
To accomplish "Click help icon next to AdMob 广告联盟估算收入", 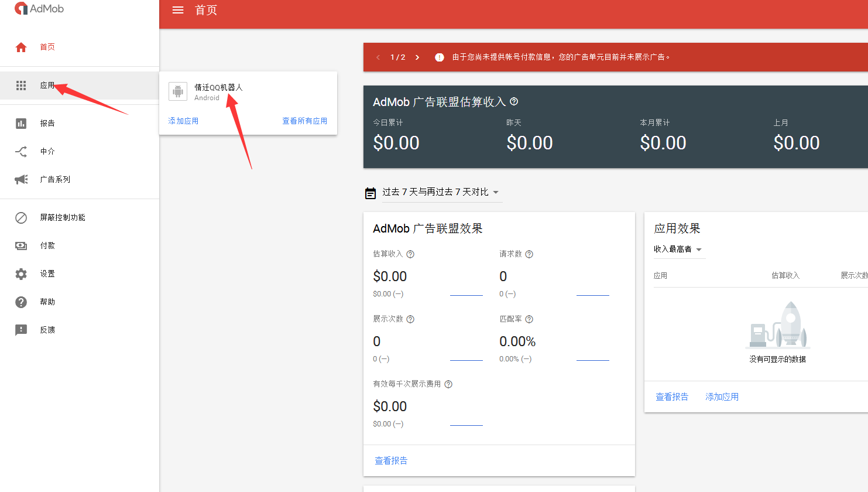I will [514, 101].
